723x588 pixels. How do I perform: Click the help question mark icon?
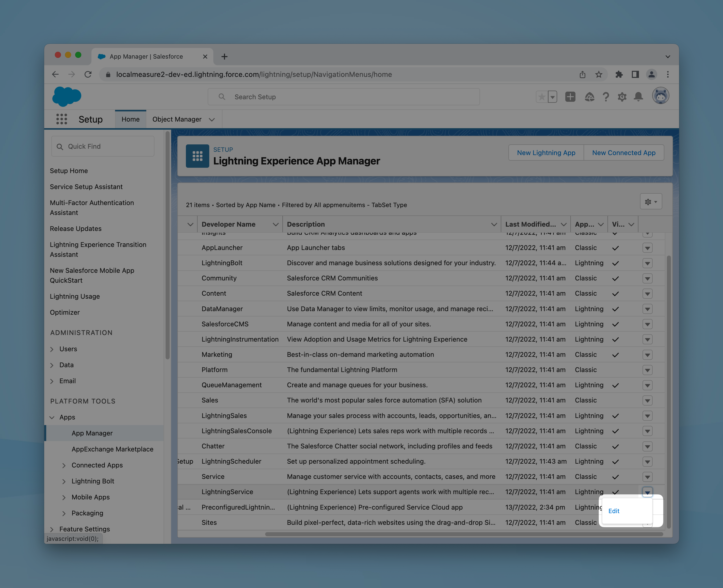coord(606,97)
